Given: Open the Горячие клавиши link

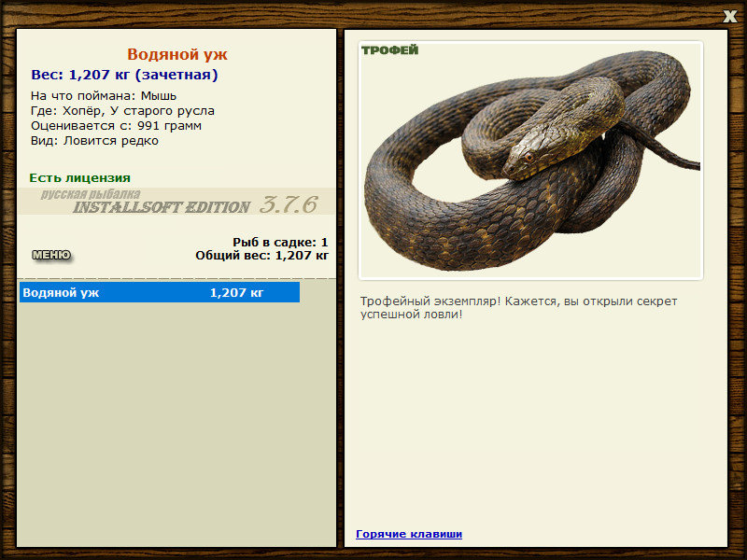Looking at the screenshot, I should click(x=409, y=534).
